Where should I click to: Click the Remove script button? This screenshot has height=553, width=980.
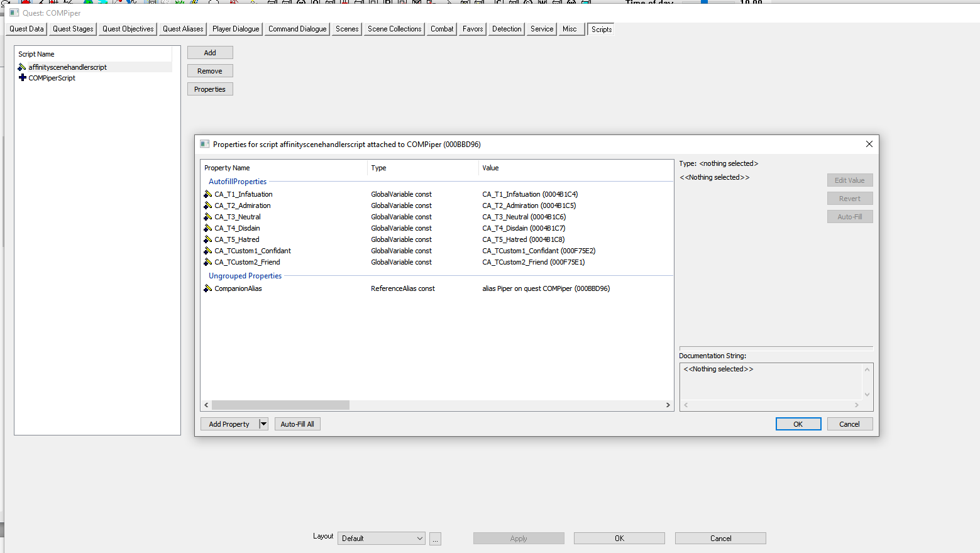tap(210, 71)
